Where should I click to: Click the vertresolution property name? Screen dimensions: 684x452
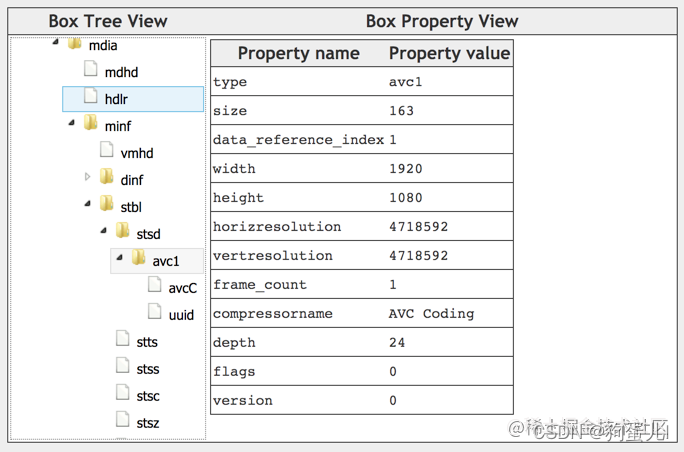[273, 256]
